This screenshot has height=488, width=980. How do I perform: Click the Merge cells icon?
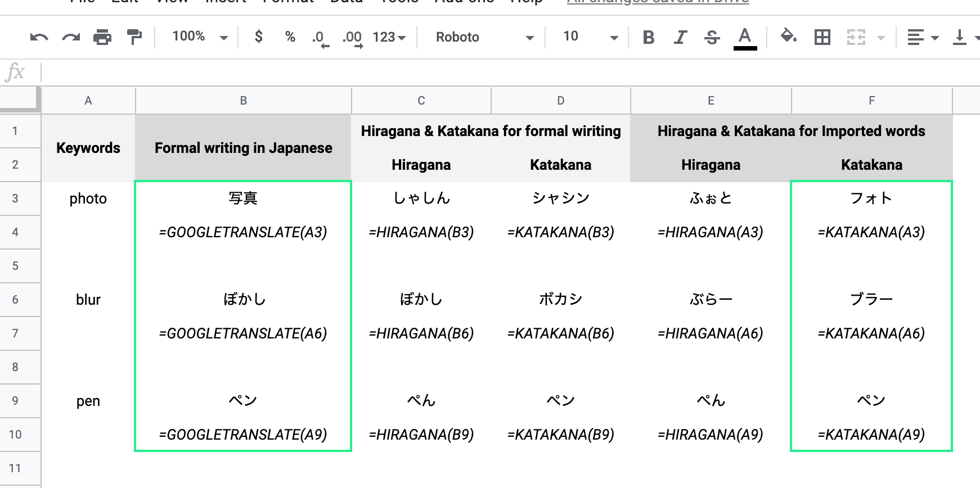point(856,37)
